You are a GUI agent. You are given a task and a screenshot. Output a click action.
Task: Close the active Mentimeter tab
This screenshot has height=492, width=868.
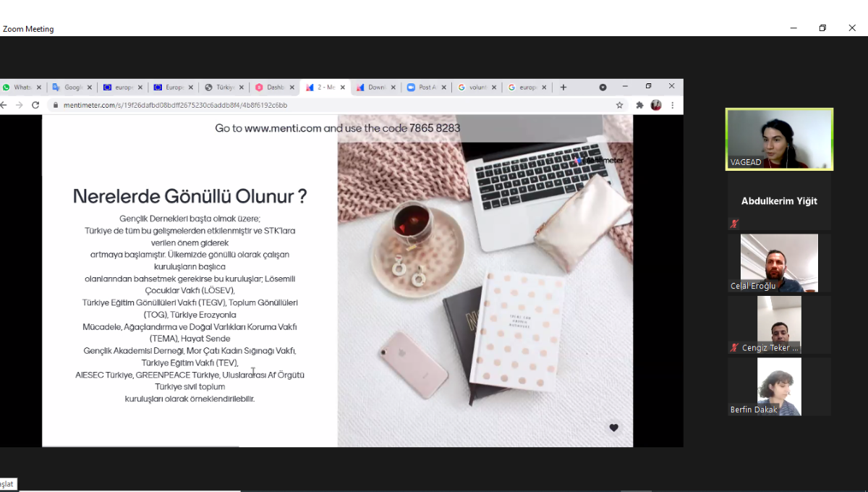(343, 88)
